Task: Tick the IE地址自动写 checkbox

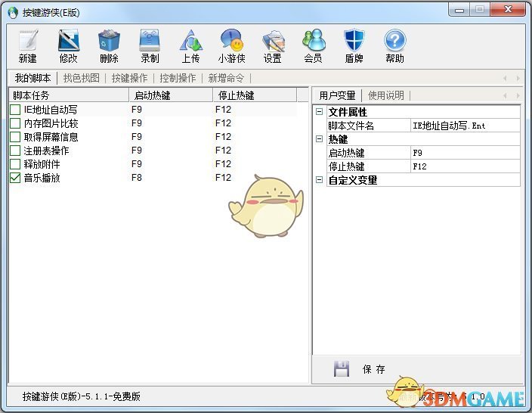Action: point(15,110)
